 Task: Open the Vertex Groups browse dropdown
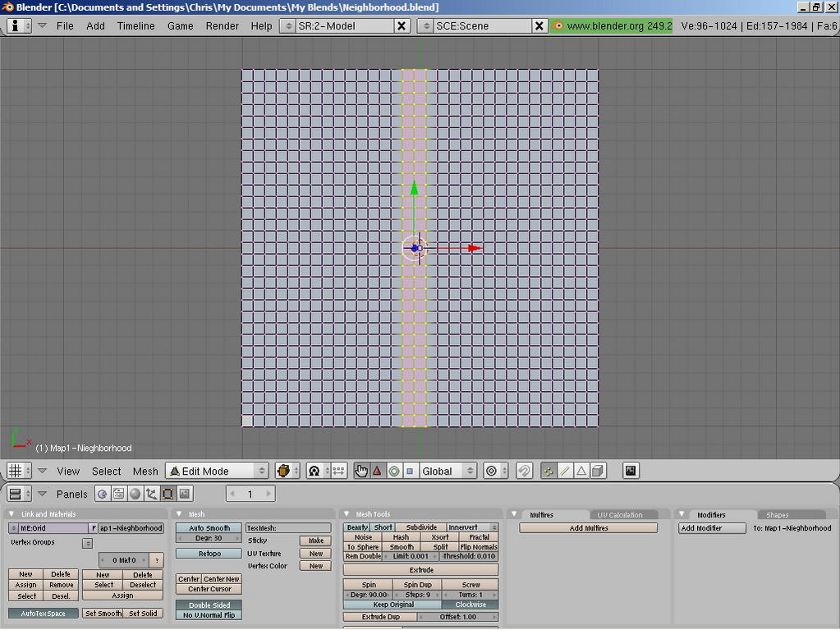coord(87,543)
